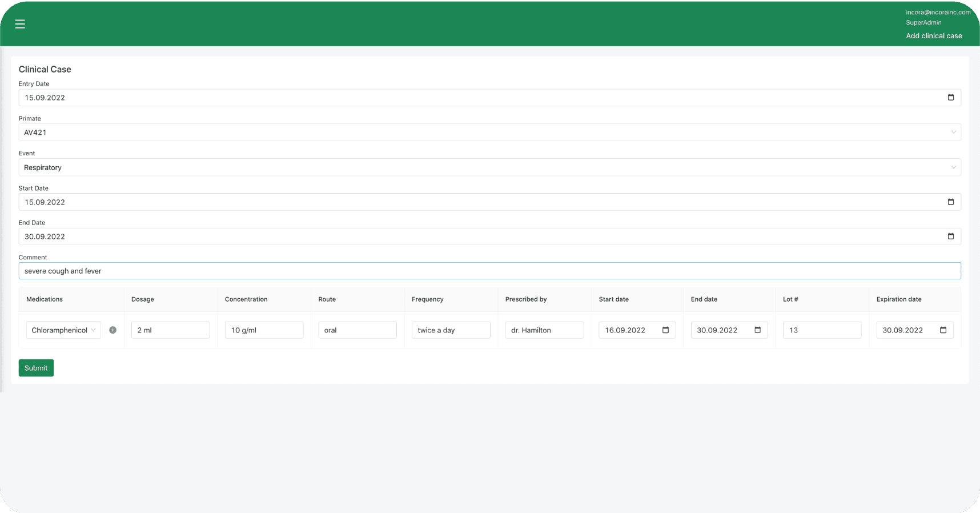Click the Comment text field

point(489,271)
